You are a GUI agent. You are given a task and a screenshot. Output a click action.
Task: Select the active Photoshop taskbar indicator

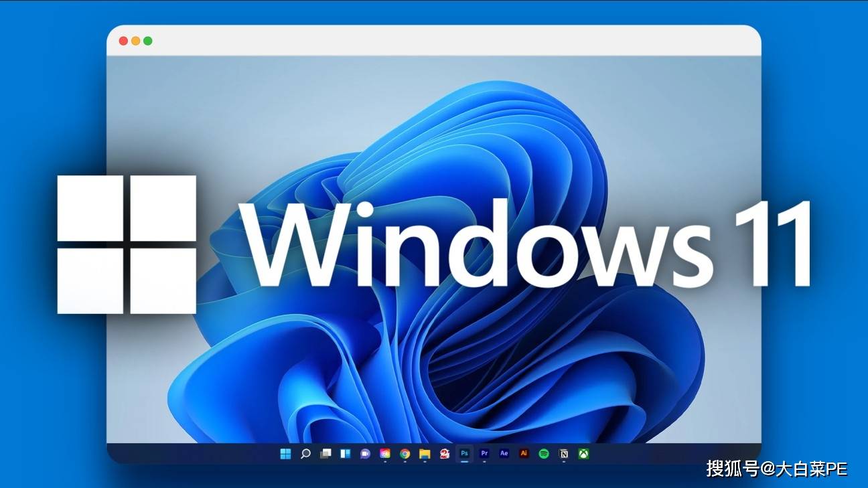click(464, 462)
